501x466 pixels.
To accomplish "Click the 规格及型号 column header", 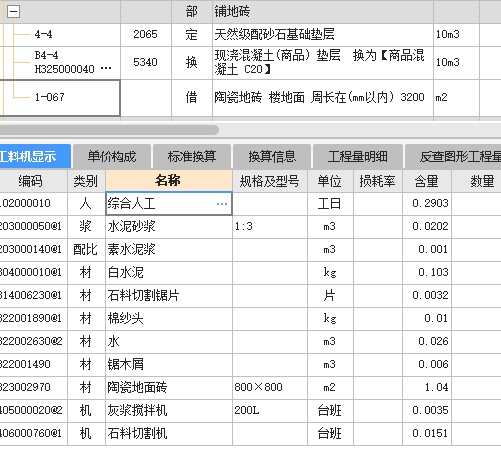I will pyautogui.click(x=270, y=181).
